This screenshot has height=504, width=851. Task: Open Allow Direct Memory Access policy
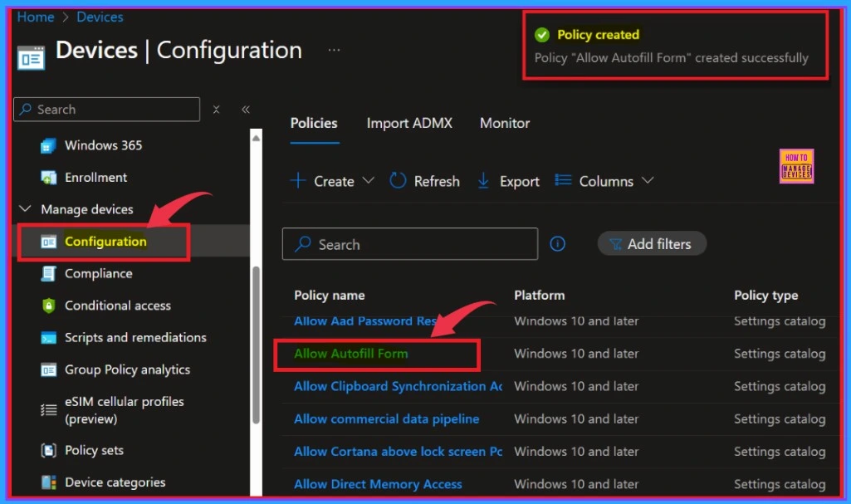pyautogui.click(x=378, y=484)
